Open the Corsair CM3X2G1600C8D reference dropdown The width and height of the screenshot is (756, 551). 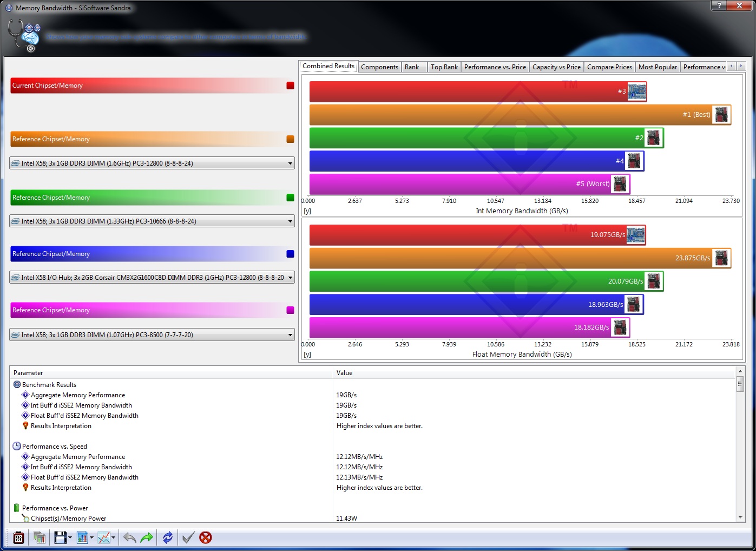click(152, 277)
